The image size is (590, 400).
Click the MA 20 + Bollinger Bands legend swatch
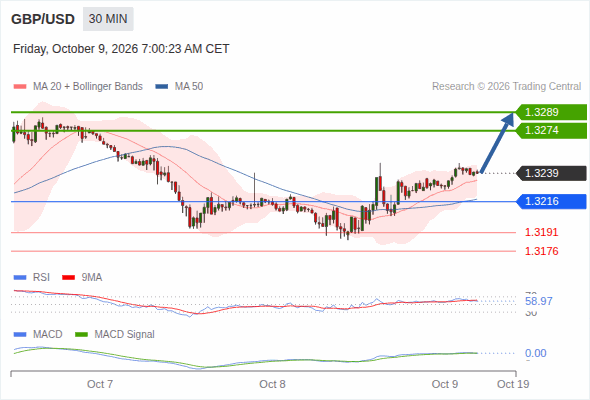[x=20, y=87]
